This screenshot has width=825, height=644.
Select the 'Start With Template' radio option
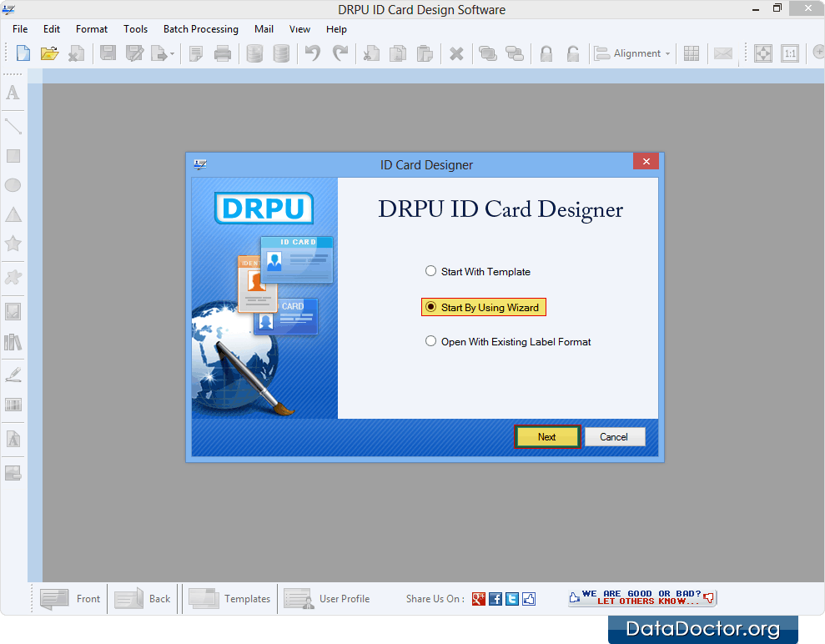tap(478, 271)
